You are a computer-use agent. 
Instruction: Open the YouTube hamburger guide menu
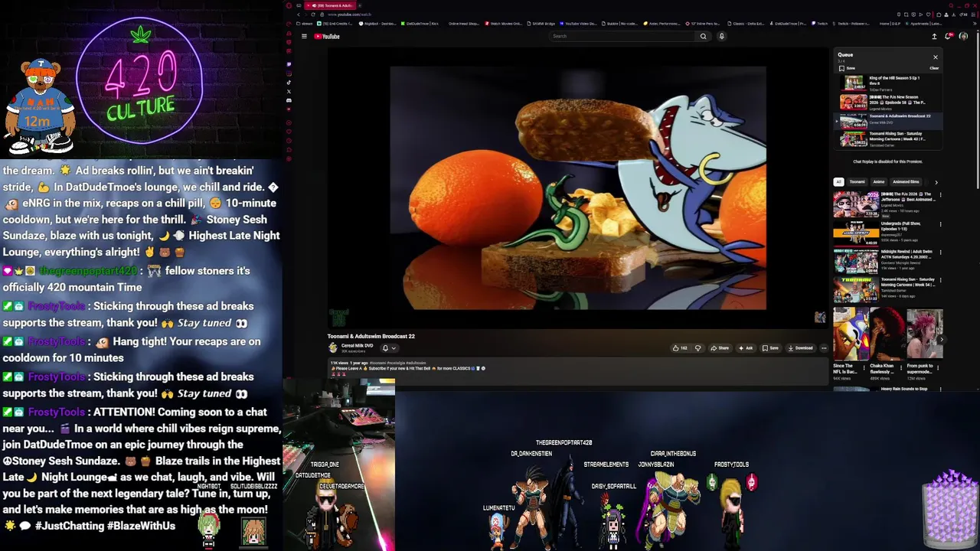click(x=304, y=36)
